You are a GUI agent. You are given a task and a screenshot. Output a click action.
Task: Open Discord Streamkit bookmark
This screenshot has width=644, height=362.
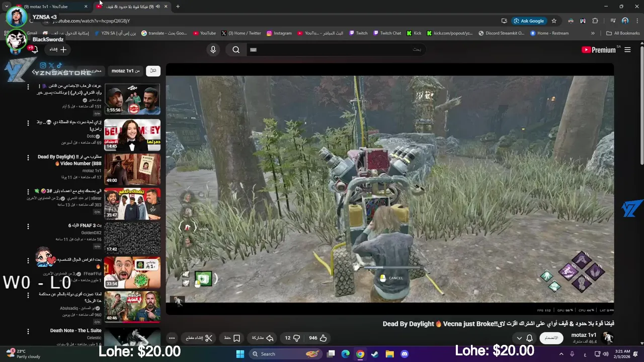[501, 33]
